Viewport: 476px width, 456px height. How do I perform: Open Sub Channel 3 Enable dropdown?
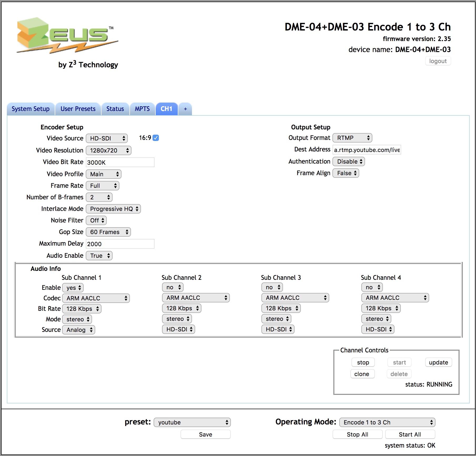click(272, 287)
